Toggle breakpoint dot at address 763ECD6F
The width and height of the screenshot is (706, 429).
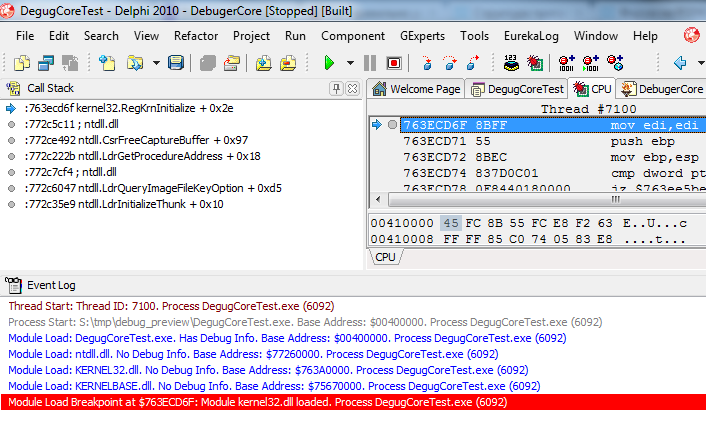[x=393, y=125]
